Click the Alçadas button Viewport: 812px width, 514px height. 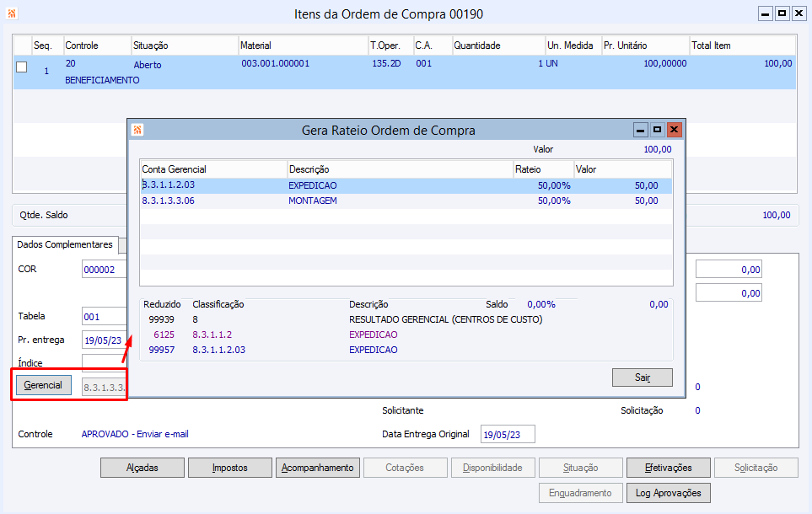(142, 468)
